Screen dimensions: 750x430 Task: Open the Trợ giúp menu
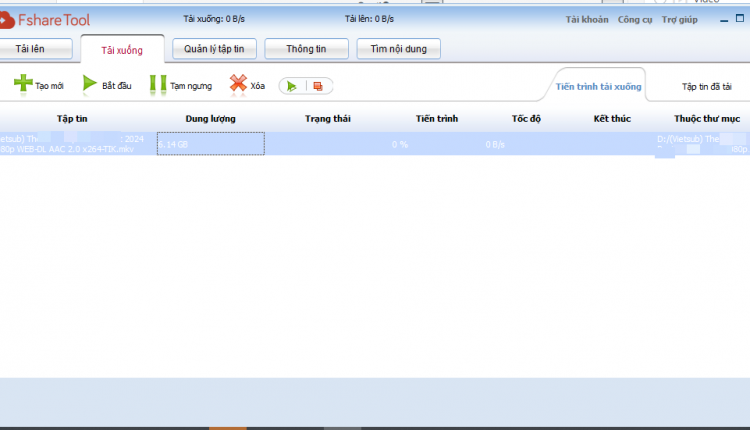[x=679, y=20]
